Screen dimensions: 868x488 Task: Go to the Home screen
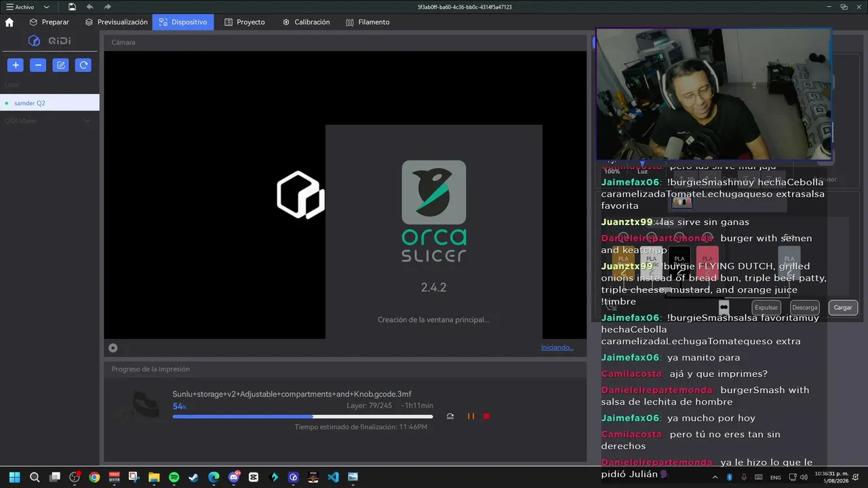click(9, 22)
